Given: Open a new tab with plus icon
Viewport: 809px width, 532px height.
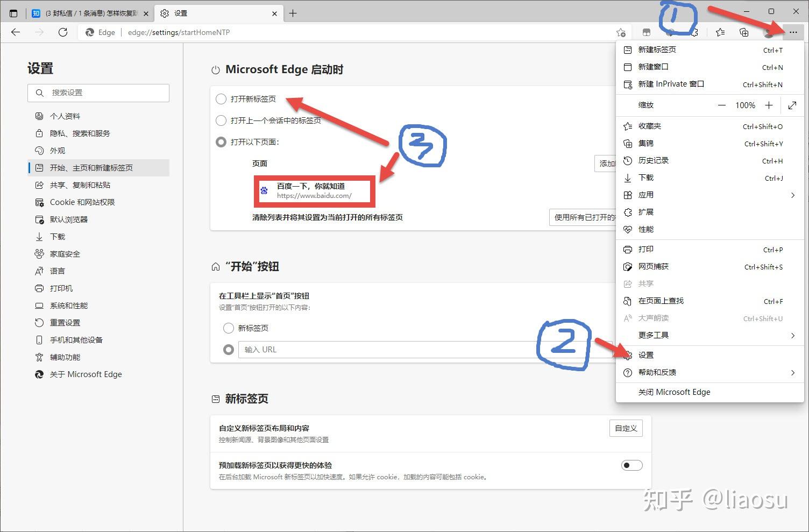Looking at the screenshot, I should point(293,13).
